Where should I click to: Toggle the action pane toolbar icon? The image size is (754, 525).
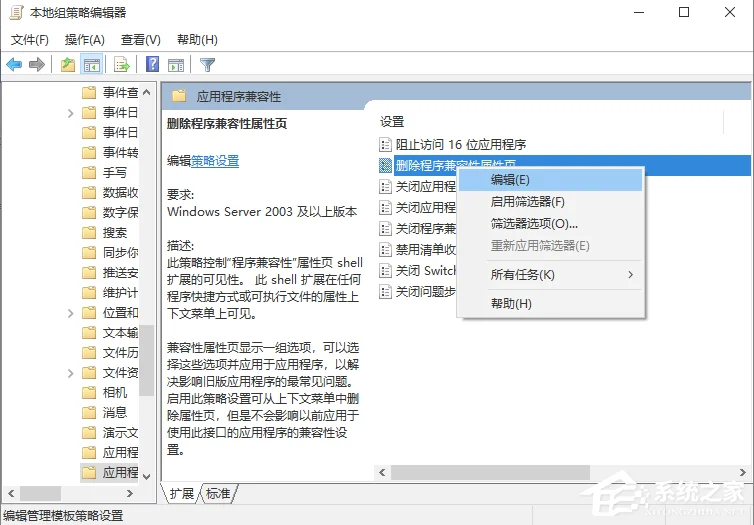[x=176, y=64]
